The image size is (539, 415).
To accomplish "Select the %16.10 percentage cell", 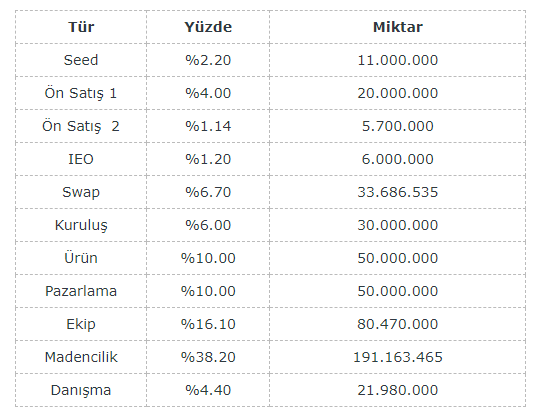I will tap(208, 324).
